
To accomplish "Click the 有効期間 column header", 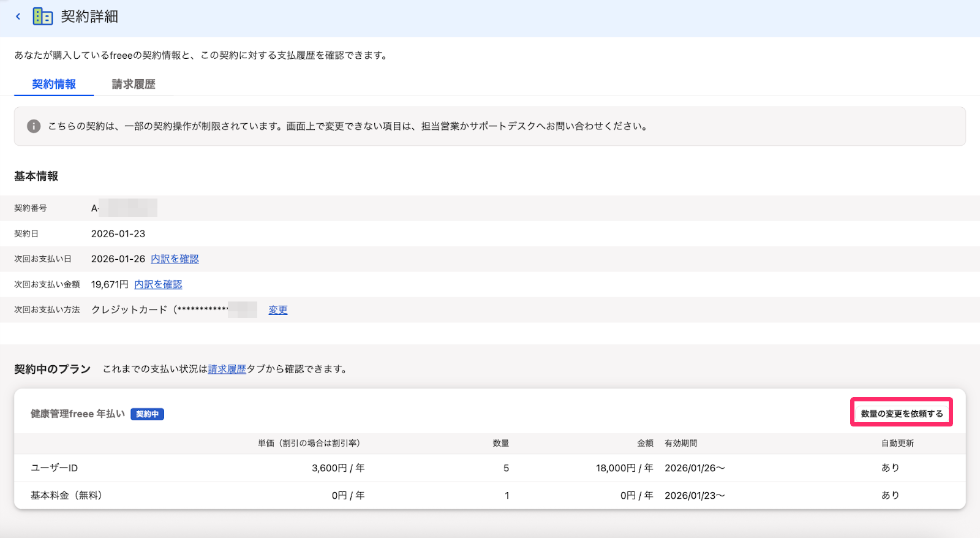I will click(681, 443).
